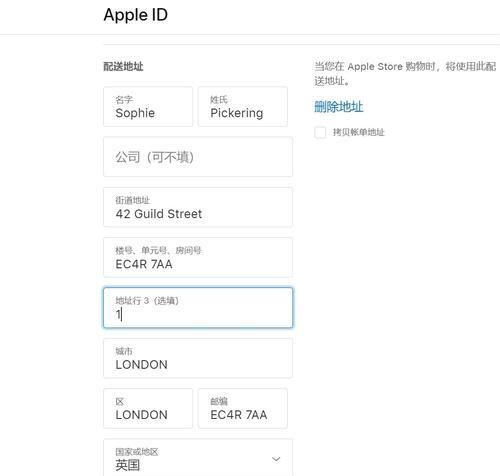This screenshot has width=500, height=476.
Task: Click the chevron arrow in country selector
Action: 276,459
